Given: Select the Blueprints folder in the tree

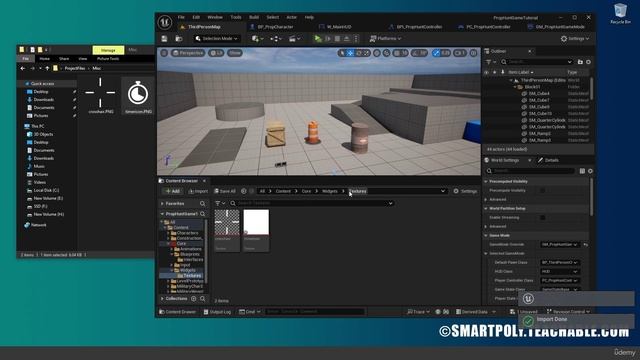Looking at the screenshot, I should pyautogui.click(x=187, y=254).
